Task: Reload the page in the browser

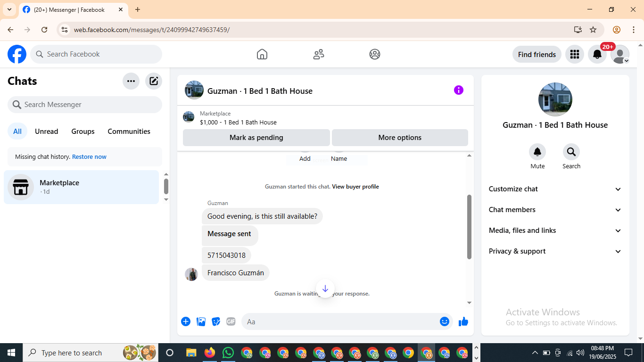Action: tap(44, 30)
